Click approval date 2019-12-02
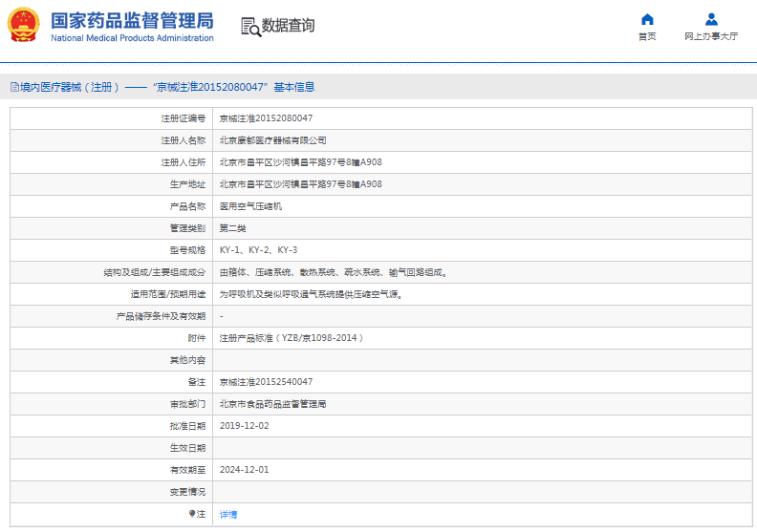This screenshot has height=532, width=757. click(x=245, y=426)
